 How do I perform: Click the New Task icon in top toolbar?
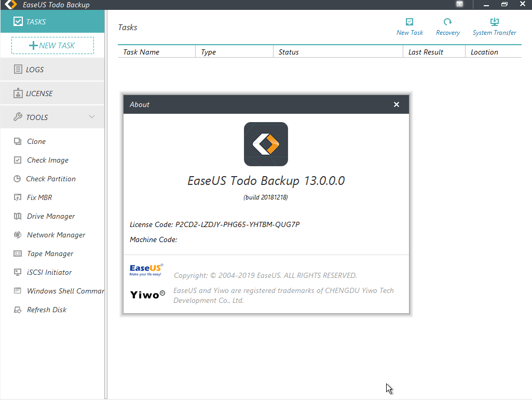click(x=410, y=22)
